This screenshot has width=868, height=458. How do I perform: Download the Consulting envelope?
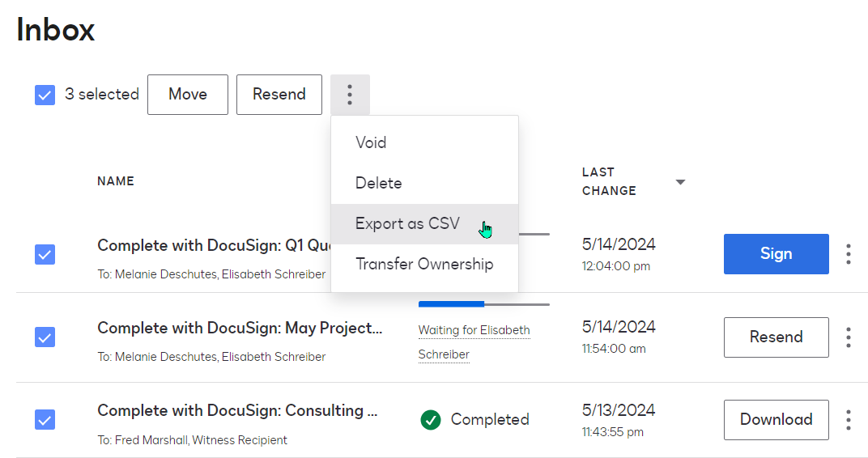point(776,420)
